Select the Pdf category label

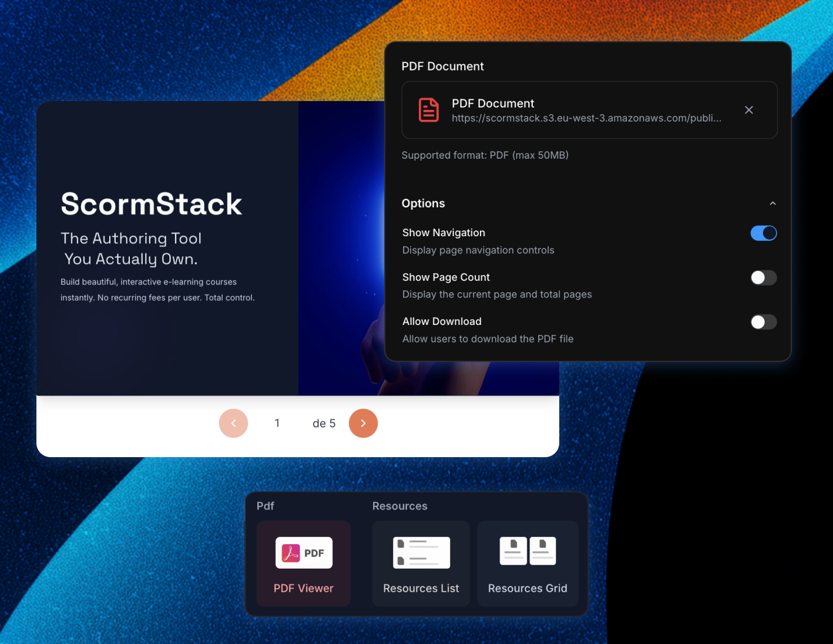coord(266,506)
